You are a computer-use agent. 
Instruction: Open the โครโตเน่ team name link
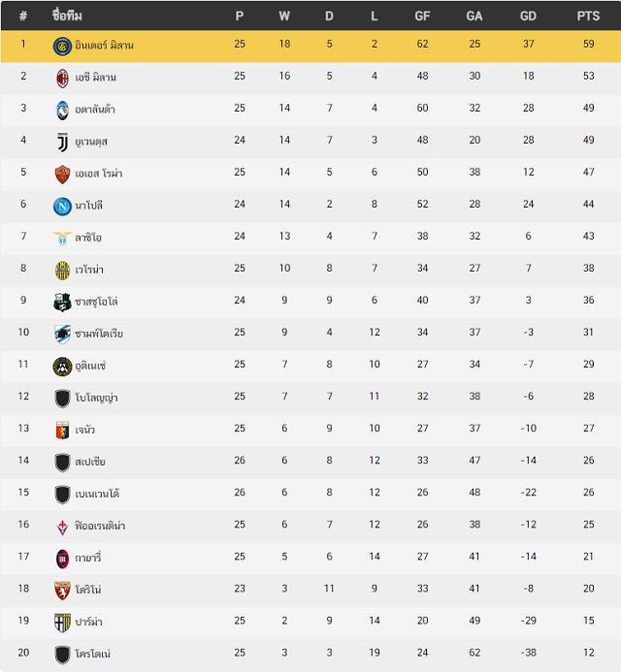point(92,654)
